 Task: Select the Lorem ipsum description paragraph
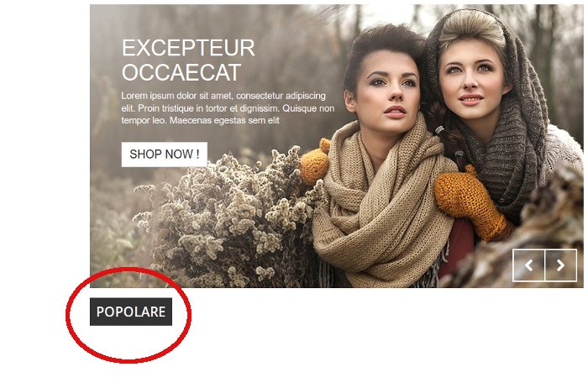tap(228, 108)
